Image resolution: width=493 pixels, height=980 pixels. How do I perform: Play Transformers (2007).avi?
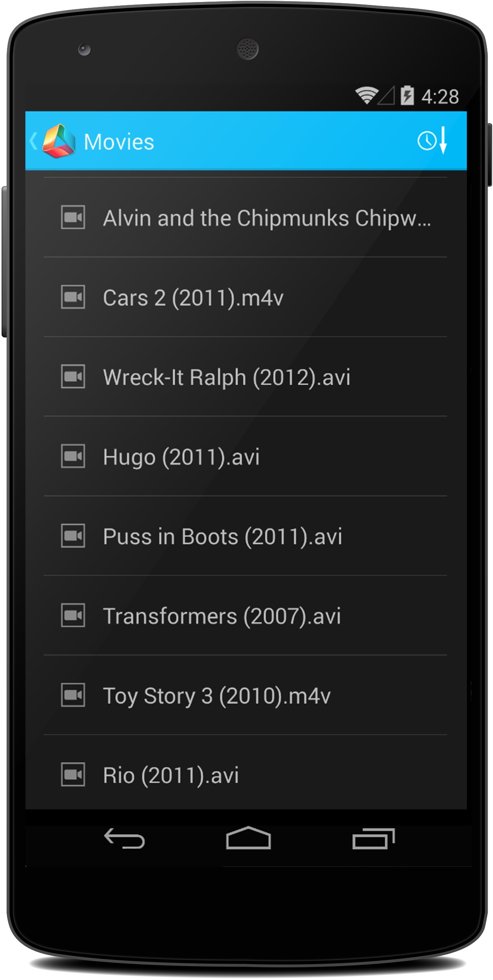(x=222, y=616)
